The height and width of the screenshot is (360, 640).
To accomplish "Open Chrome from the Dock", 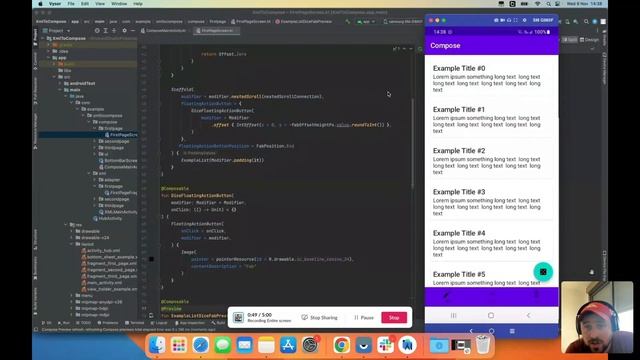I will 341,345.
